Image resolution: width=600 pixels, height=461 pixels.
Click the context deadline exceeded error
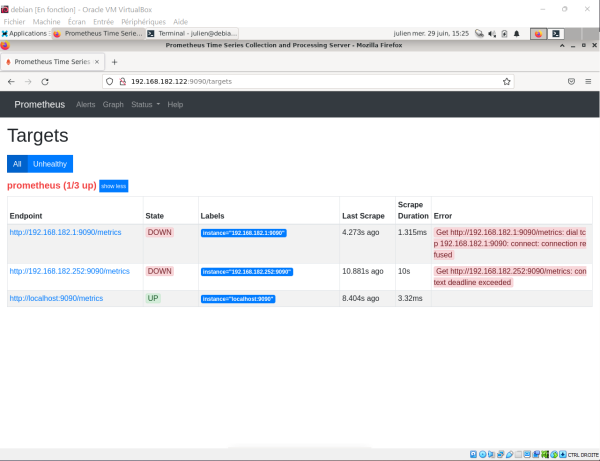pos(510,277)
